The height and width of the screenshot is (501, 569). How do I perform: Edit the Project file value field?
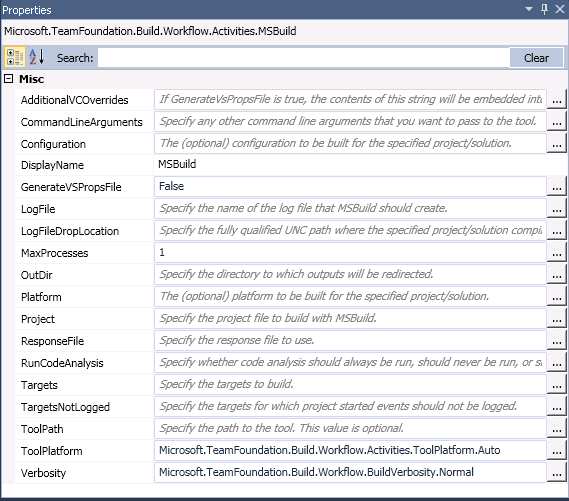pos(350,319)
